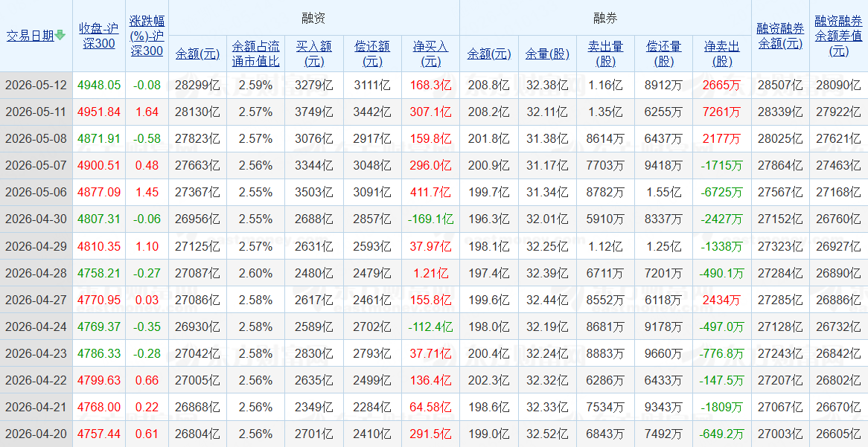The height and width of the screenshot is (447, 868).
Task: Click the 收盘-沪深300 column header
Action: [x=98, y=36]
